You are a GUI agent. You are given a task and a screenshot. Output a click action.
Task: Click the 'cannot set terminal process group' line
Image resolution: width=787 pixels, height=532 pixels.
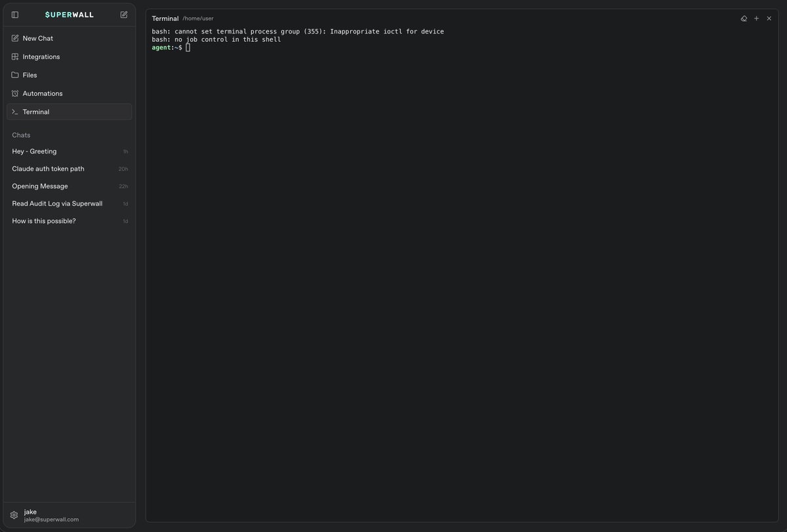click(x=298, y=31)
